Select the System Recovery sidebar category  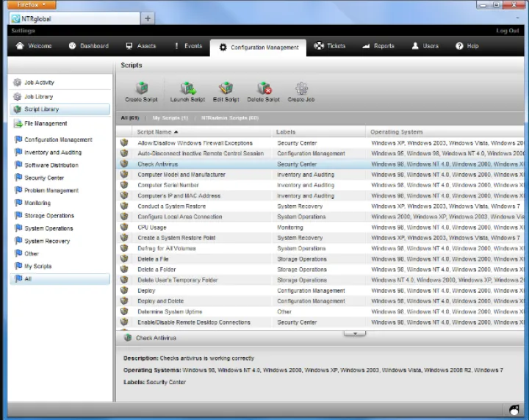[x=47, y=241]
